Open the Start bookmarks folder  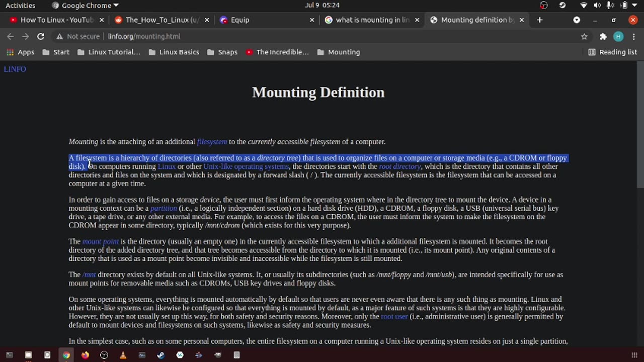[56, 52]
